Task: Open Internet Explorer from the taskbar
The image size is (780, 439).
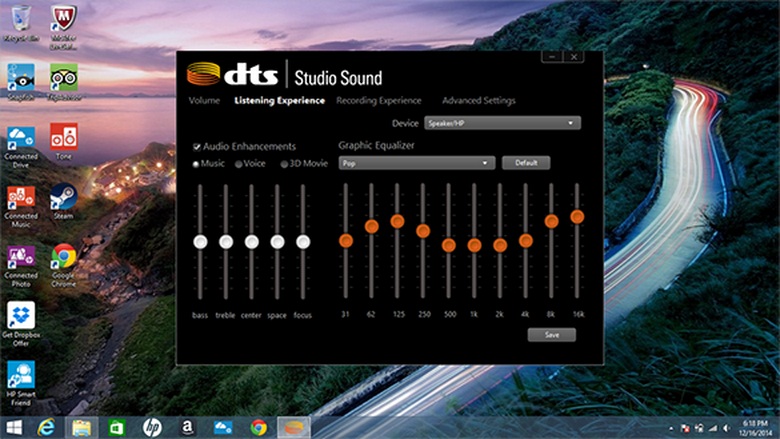Action: [x=45, y=428]
